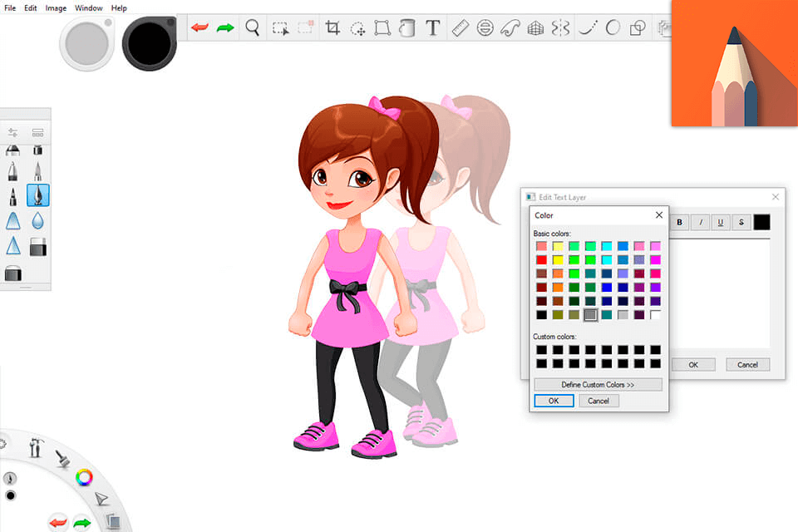Screen dimensions: 798x532
Task: Choose the hard eraser beside sharpen brush
Action: tap(37, 247)
